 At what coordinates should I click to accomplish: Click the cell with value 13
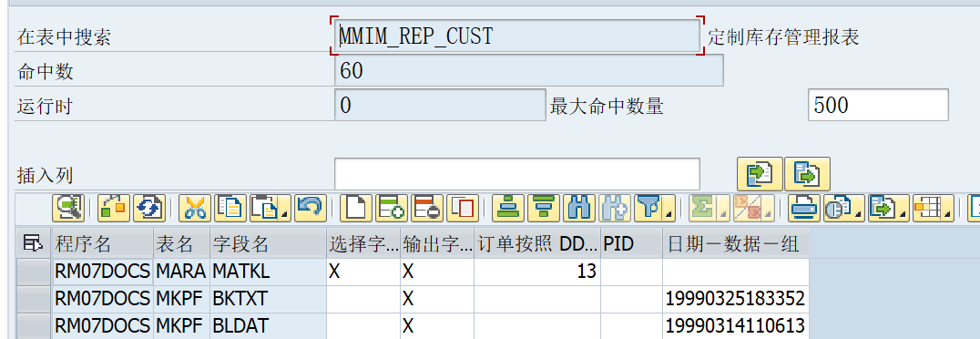tap(536, 272)
